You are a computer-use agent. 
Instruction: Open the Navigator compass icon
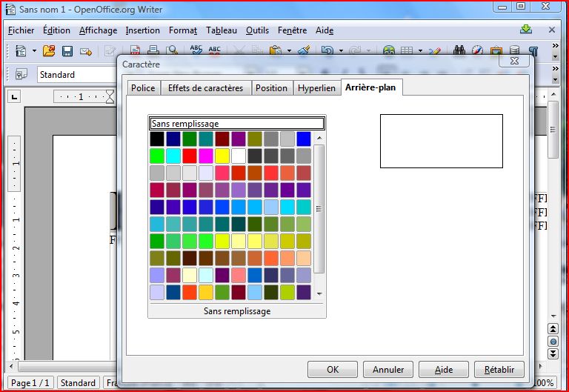pos(477,50)
